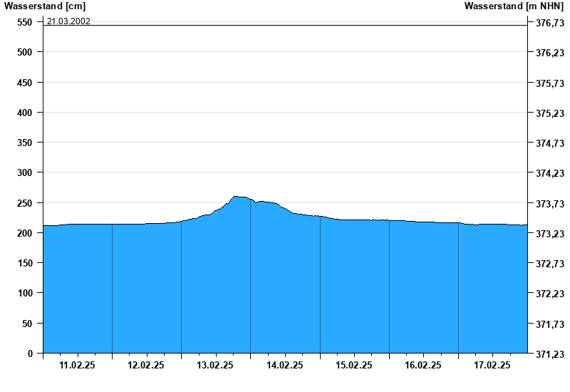Click the 12.02.25 date label
570x392 pixels.
point(146,365)
